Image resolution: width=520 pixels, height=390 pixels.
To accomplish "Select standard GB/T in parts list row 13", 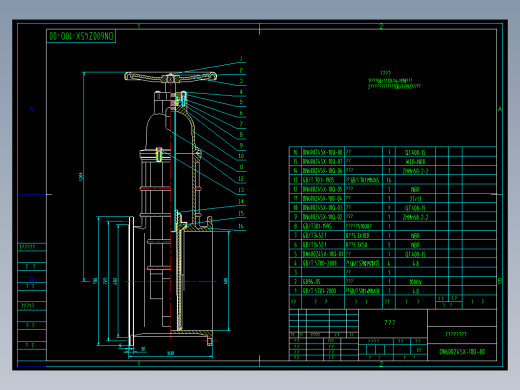I will click(x=318, y=180).
